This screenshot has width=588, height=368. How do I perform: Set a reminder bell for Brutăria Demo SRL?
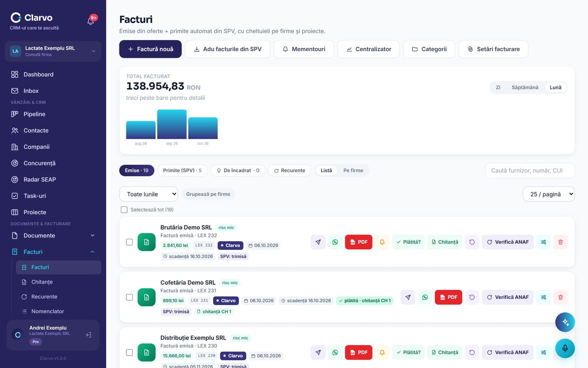point(382,242)
